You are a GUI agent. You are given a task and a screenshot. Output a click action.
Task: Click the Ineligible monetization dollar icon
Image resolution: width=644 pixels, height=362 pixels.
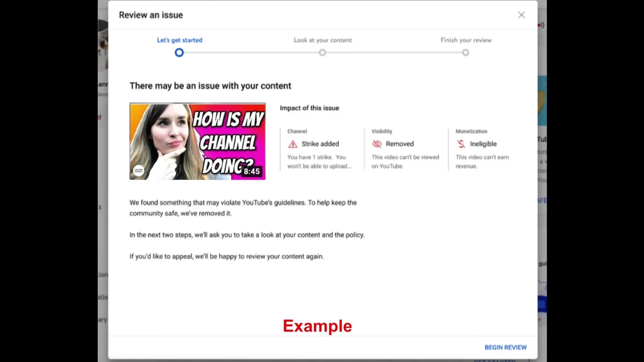(461, 144)
